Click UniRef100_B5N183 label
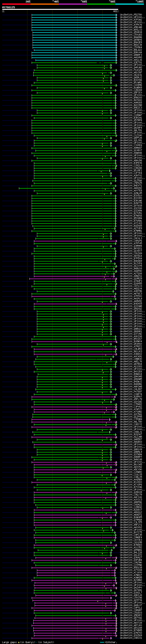 [x=131, y=98]
